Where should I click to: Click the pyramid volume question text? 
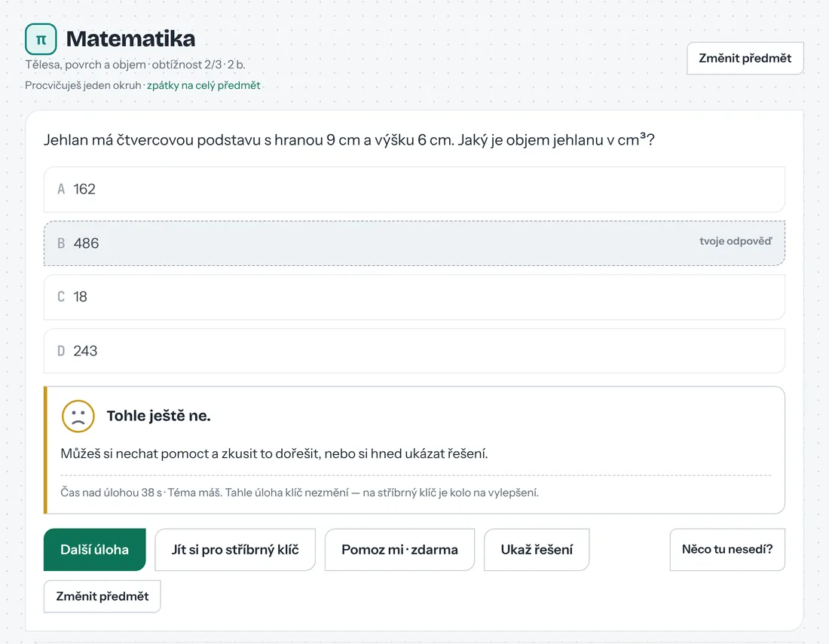tap(349, 139)
